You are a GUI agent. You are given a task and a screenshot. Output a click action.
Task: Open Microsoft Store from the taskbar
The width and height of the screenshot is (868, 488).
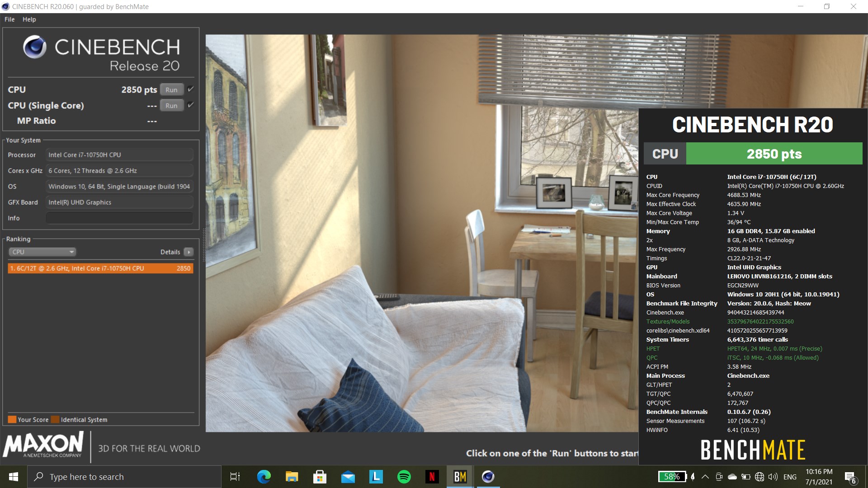coord(320,477)
